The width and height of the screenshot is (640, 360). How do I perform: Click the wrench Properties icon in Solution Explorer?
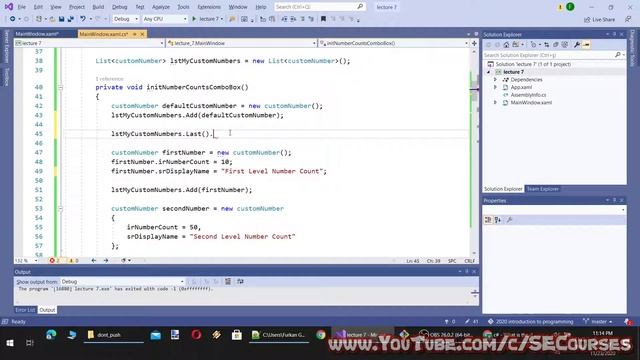[x=577, y=44]
